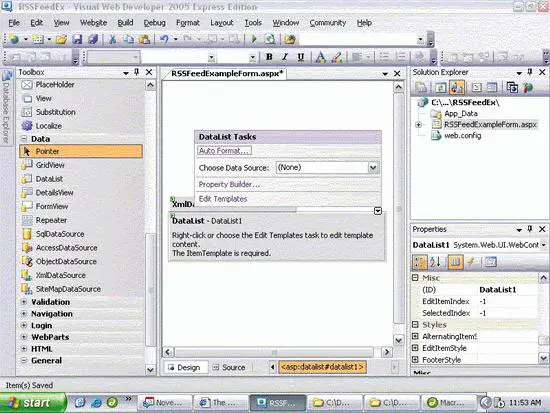Expand the HTML toolbox group
This screenshot has height=413, width=550.
tap(24, 349)
